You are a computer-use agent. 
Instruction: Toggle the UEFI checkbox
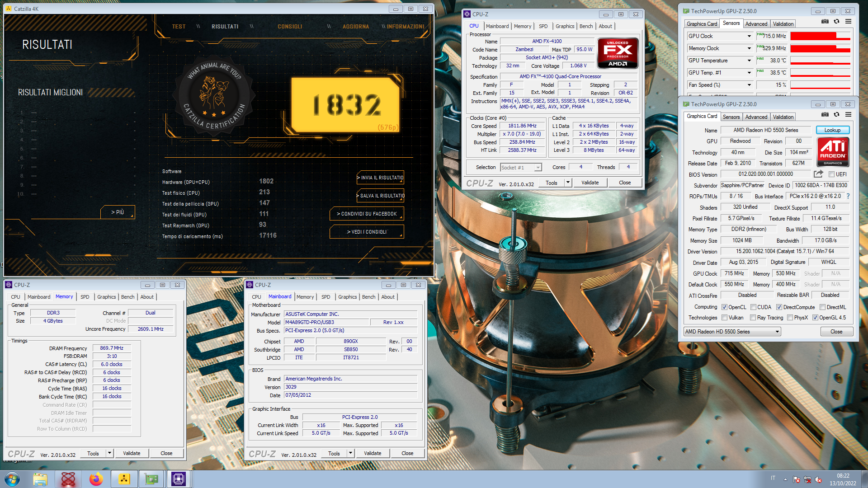tap(831, 174)
